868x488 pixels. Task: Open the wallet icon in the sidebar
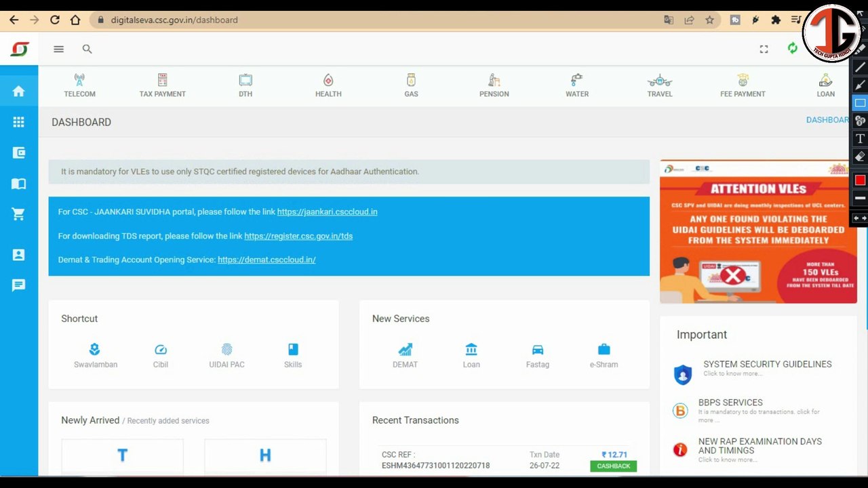18,153
